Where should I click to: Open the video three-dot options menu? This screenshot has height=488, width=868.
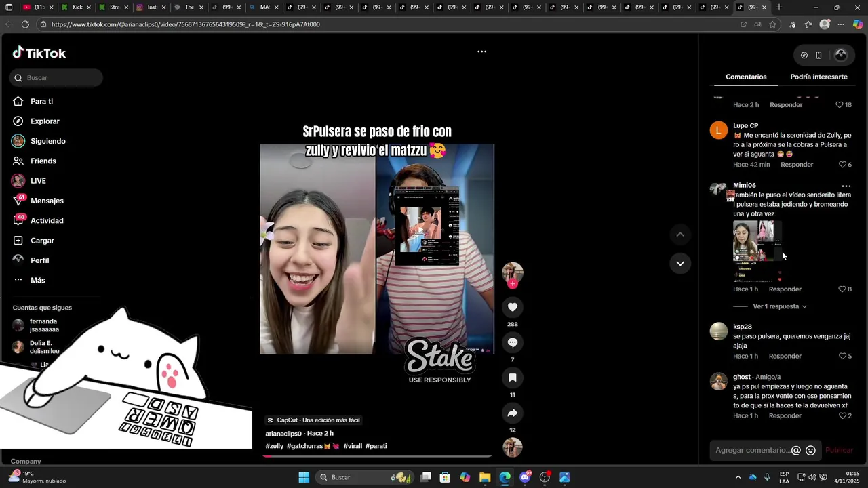tap(481, 52)
